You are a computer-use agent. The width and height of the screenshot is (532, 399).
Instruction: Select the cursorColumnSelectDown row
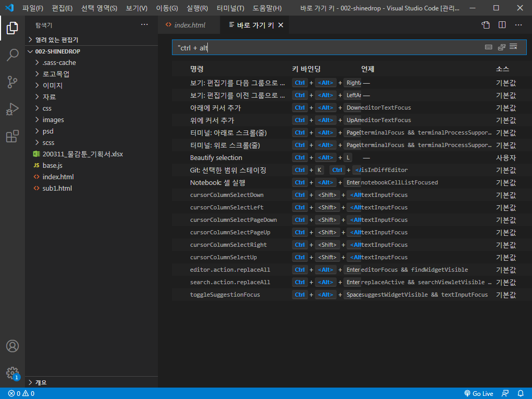click(x=349, y=195)
